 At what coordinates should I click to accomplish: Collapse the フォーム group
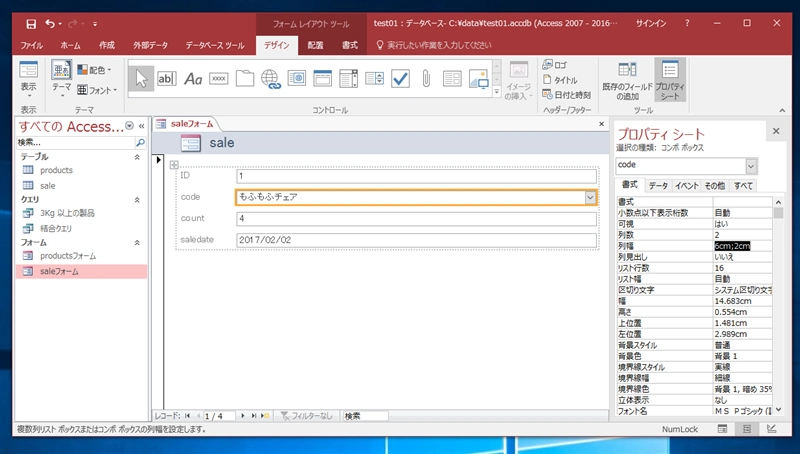(x=137, y=243)
